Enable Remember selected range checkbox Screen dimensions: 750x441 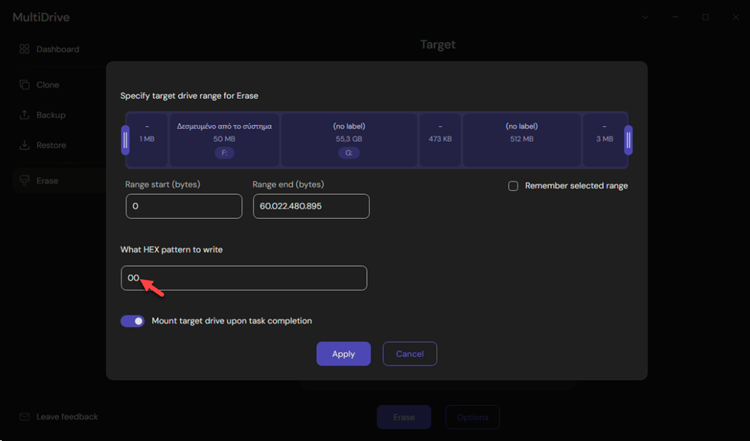point(513,186)
